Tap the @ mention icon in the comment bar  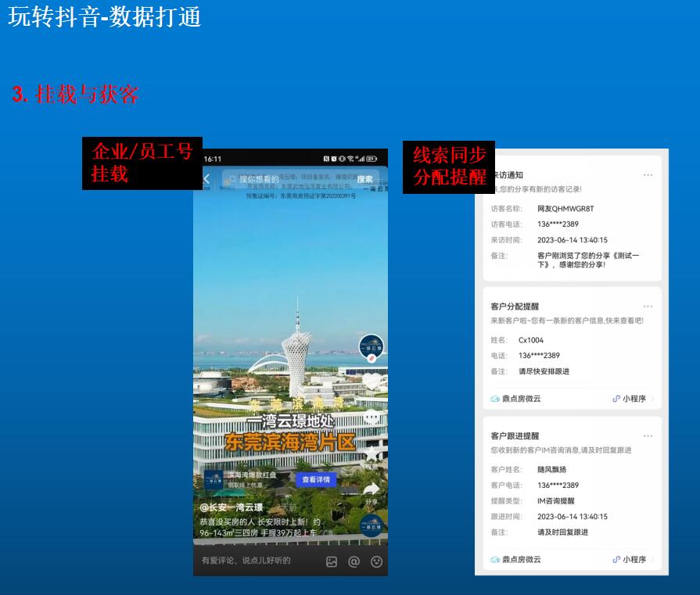[x=354, y=561]
